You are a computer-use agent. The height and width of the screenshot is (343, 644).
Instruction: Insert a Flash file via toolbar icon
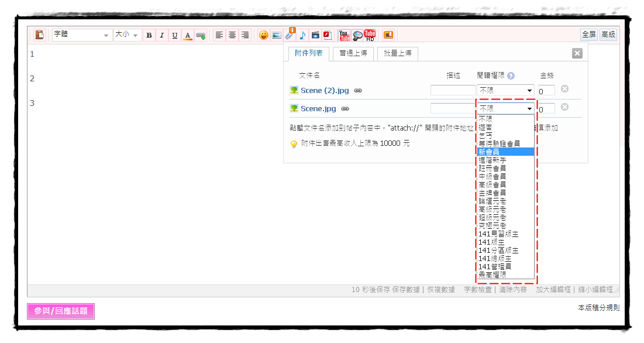coord(328,35)
